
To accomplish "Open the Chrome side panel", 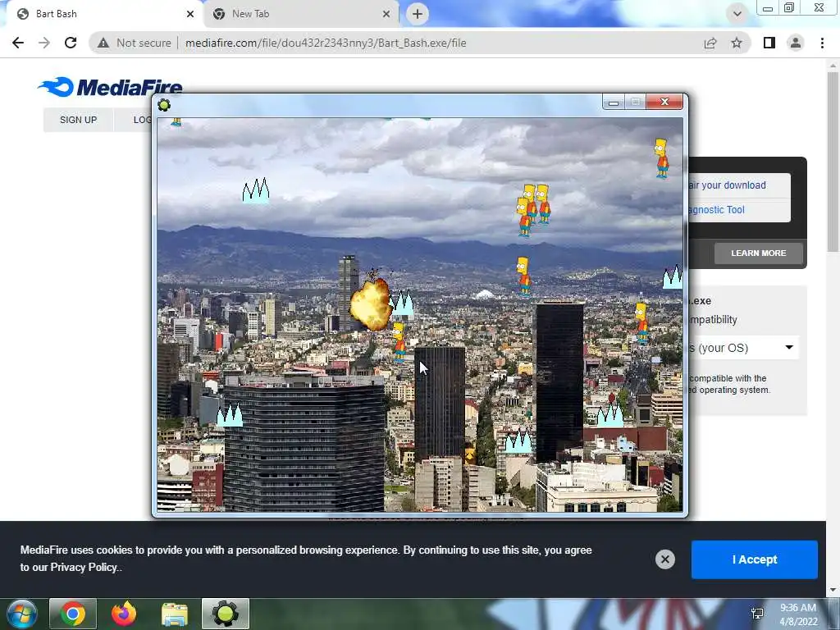I will [x=769, y=43].
